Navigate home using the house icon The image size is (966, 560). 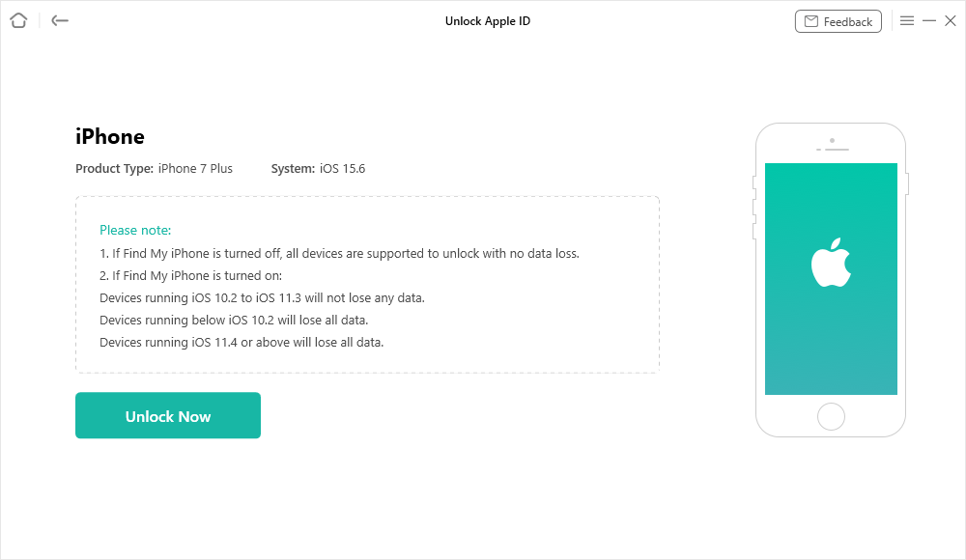pyautogui.click(x=17, y=20)
